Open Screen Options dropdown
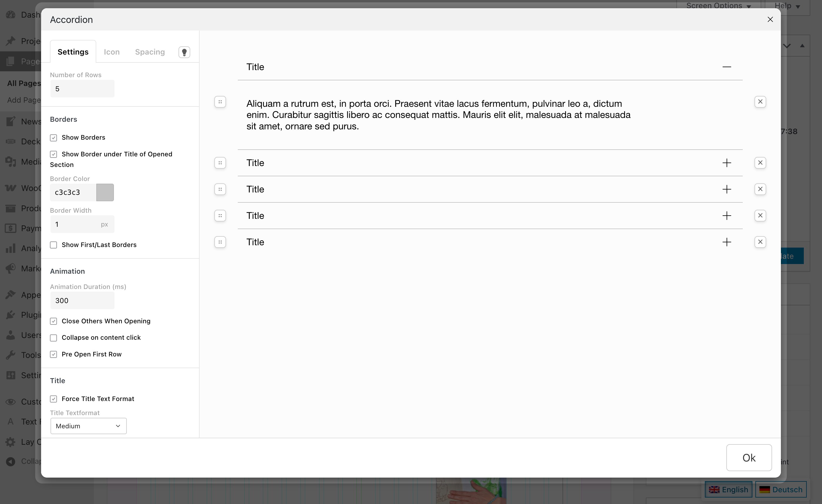Viewport: 822px width, 504px height. pos(718,6)
